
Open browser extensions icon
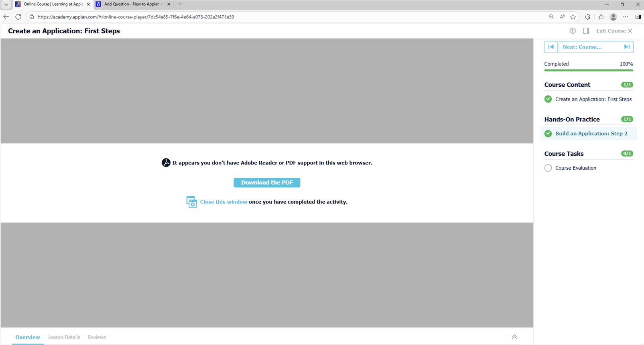[x=587, y=17]
